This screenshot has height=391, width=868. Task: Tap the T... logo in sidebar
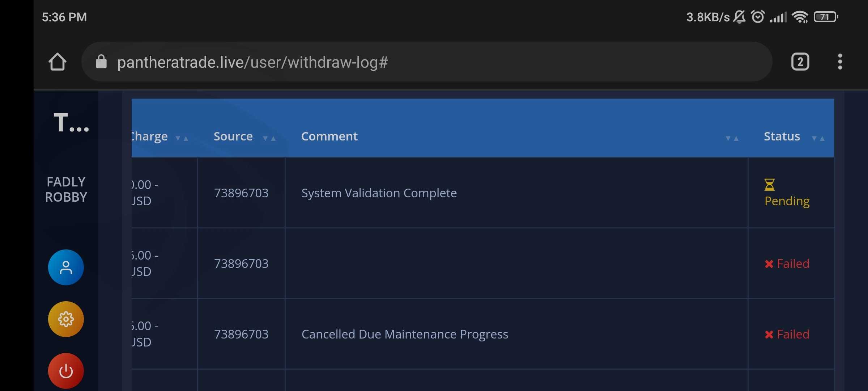(x=71, y=123)
